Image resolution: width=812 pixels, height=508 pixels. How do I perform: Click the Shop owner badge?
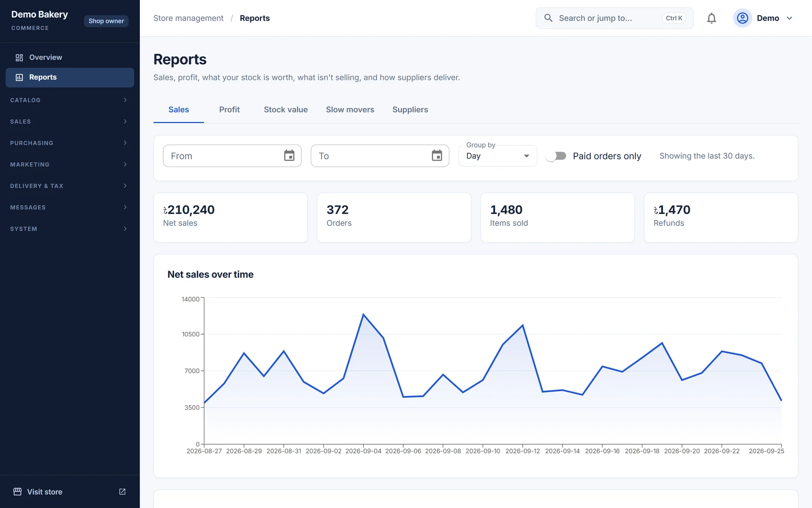tap(106, 21)
